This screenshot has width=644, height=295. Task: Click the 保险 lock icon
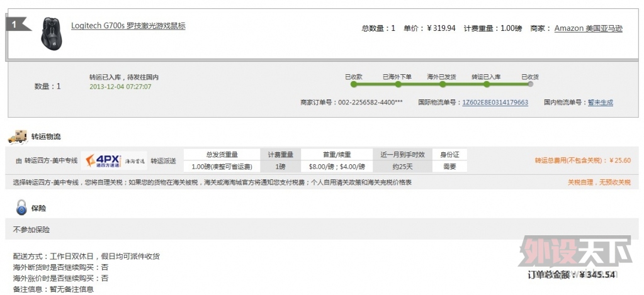point(21,208)
